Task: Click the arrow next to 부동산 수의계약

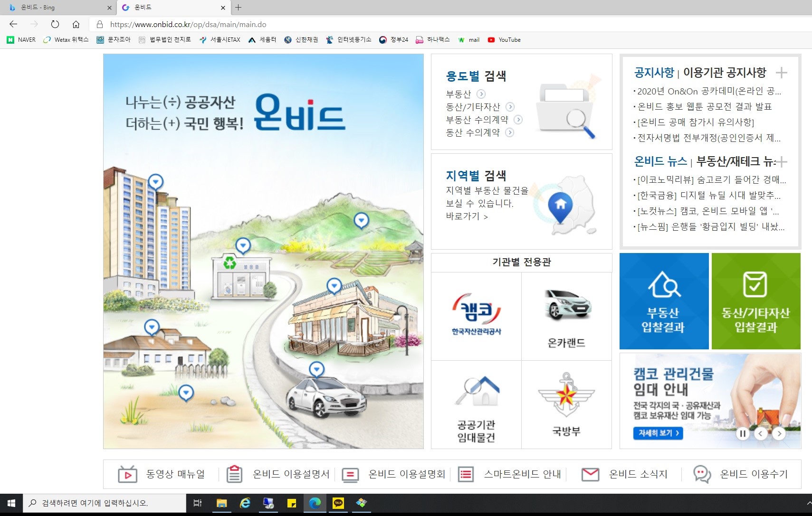Action: (x=518, y=120)
